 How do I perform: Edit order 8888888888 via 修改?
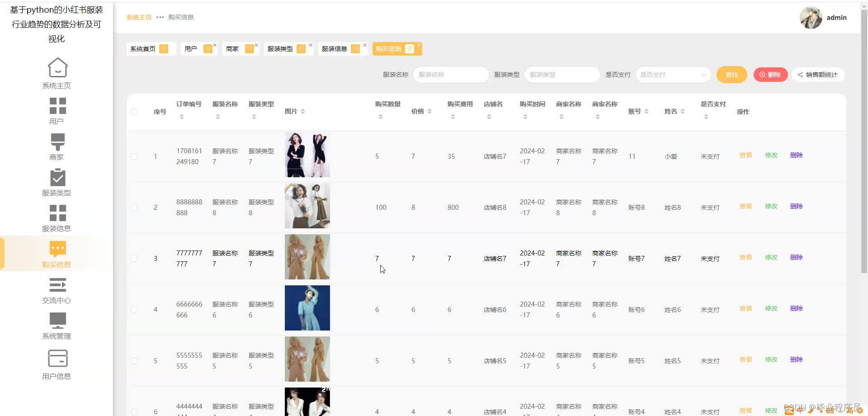click(771, 206)
